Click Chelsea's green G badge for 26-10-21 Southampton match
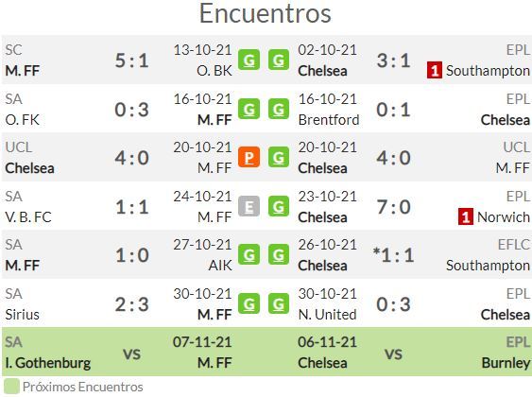The width and height of the screenshot is (532, 397). click(279, 254)
